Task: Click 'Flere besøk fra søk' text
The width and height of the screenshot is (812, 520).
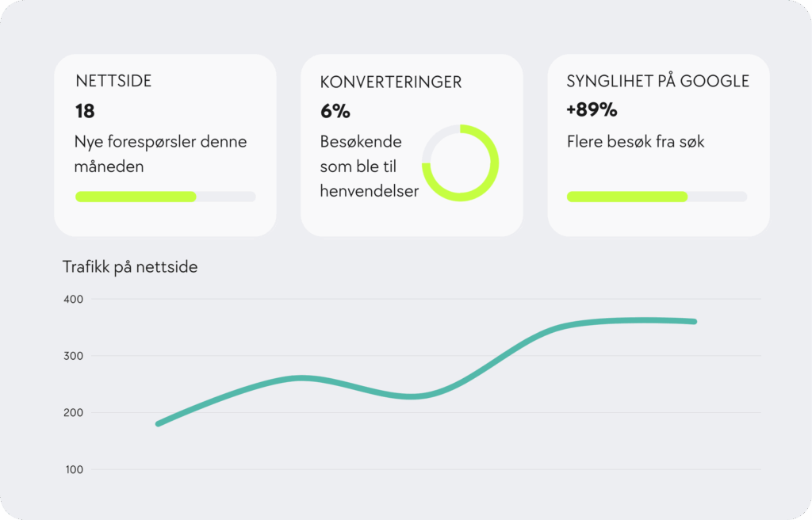Action: [635, 143]
